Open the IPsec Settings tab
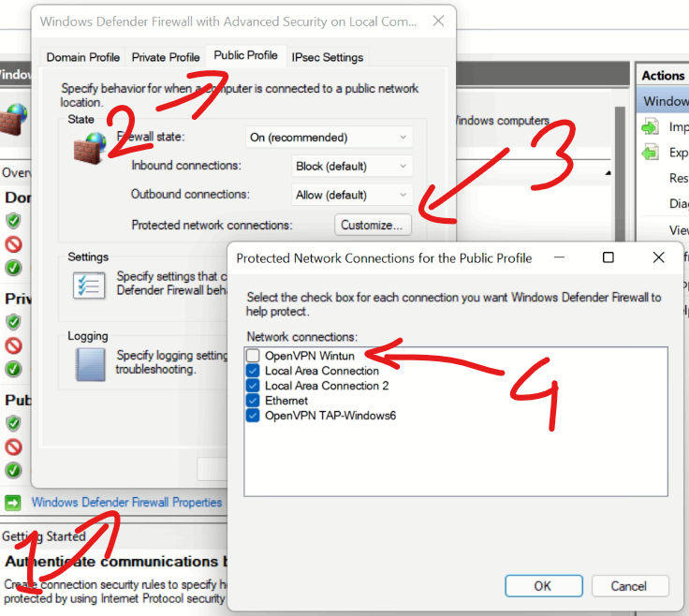Image resolution: width=689 pixels, height=616 pixels. point(328,57)
